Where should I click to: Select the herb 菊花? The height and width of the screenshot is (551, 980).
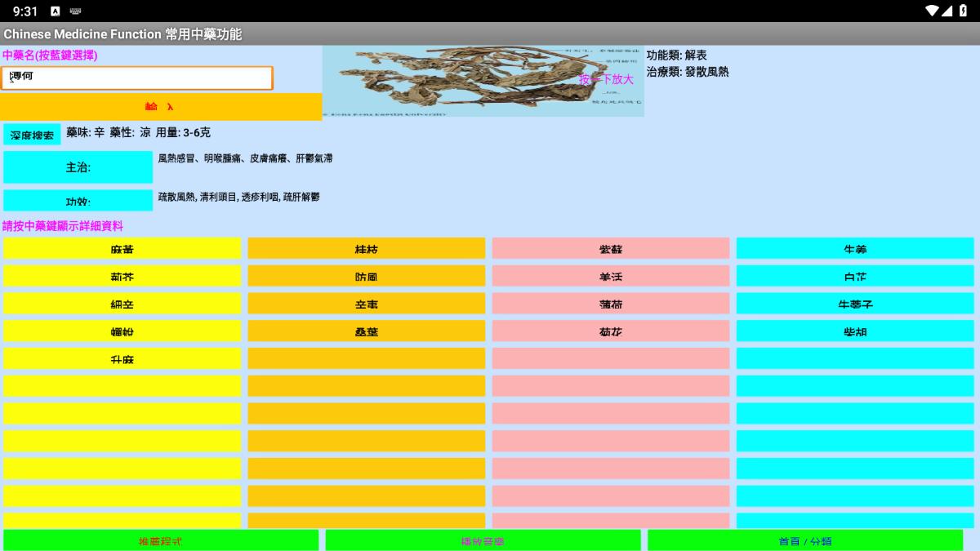611,331
